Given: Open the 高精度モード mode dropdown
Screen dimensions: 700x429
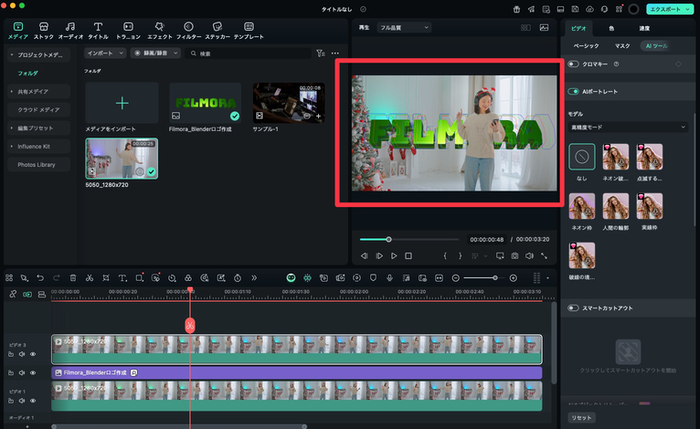Looking at the screenshot, I should 626,126.
